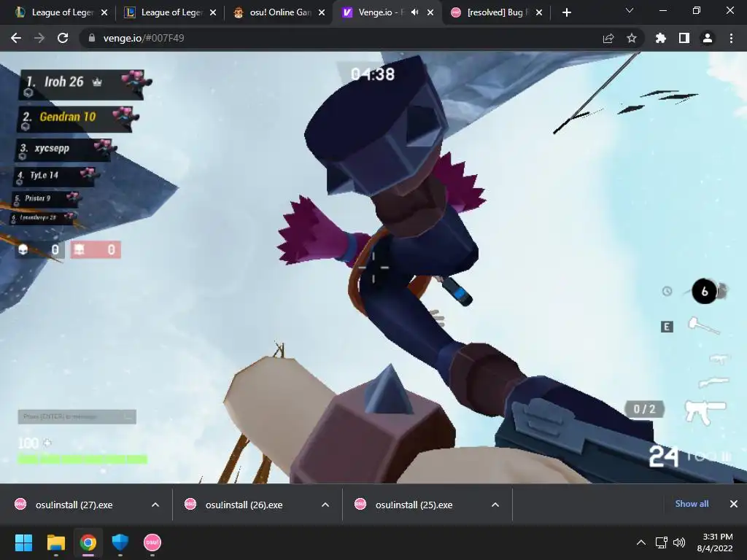The width and height of the screenshot is (747, 560).
Task: Go back to the previous page
Action: (x=16, y=38)
